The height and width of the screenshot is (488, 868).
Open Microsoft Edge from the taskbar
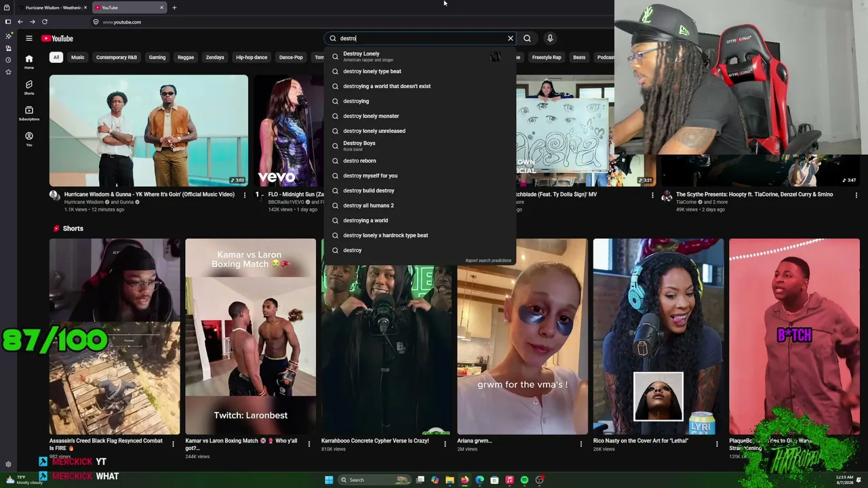tap(479, 480)
